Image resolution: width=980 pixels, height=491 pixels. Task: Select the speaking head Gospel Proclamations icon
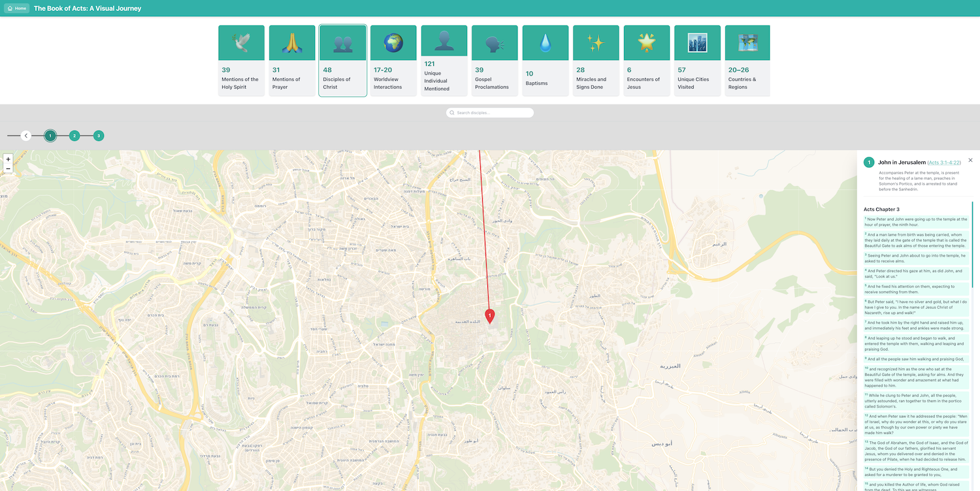click(494, 43)
